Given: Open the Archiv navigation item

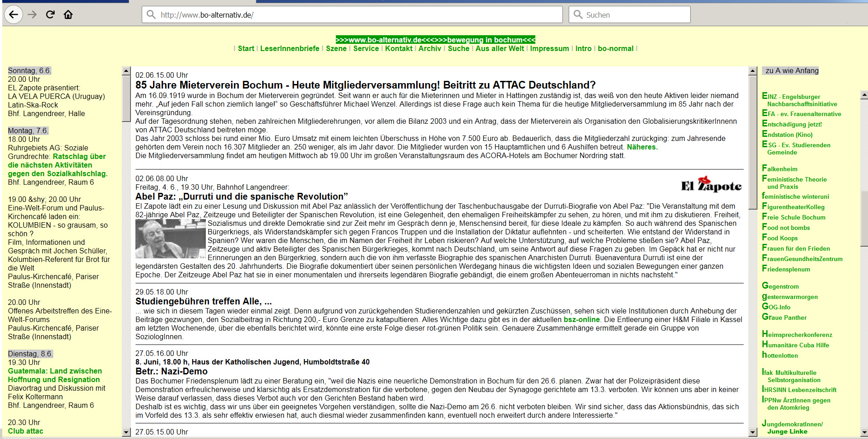Looking at the screenshot, I should [430, 48].
